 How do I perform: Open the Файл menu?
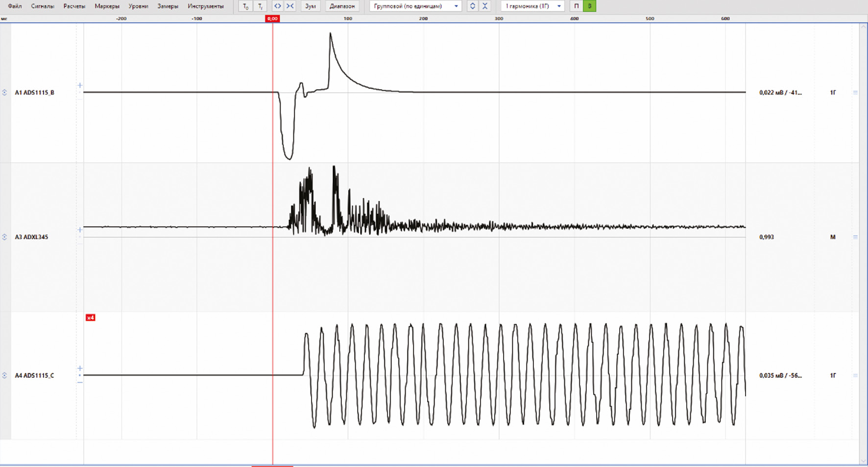pyautogui.click(x=15, y=6)
